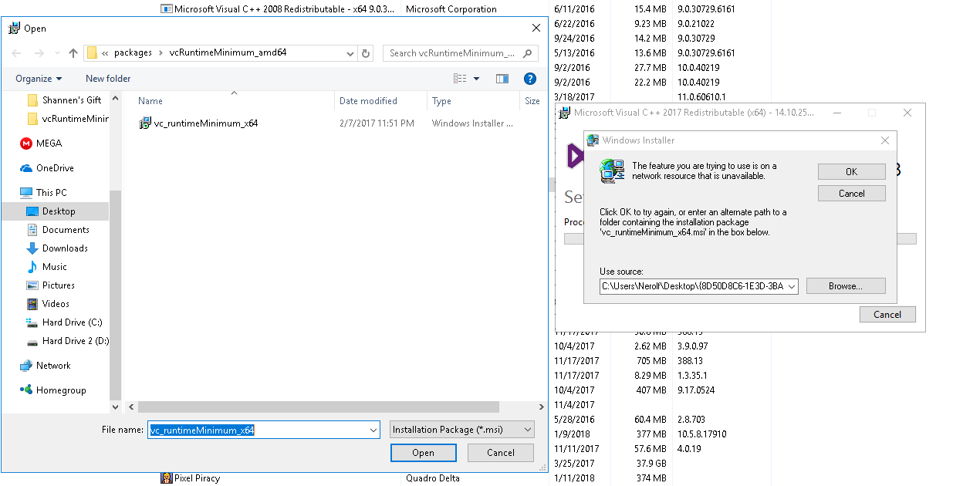This screenshot has width=980, height=486.
Task: Sort by the Size column
Action: (x=532, y=101)
